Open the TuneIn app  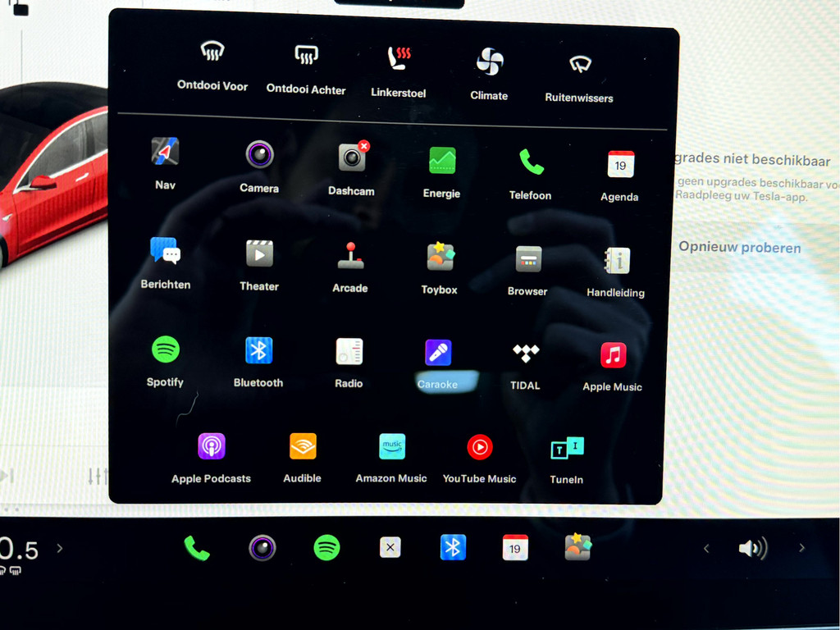point(568,448)
